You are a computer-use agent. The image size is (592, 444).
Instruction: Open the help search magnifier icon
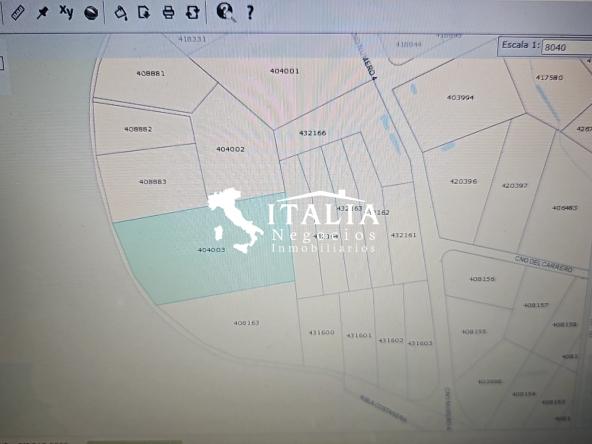[x=226, y=12]
